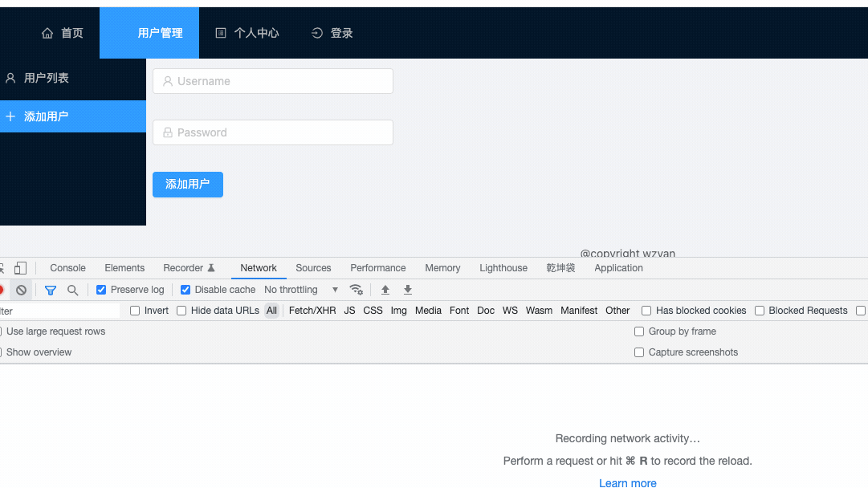Click the list icon beside 个人中心
The height and width of the screenshot is (488, 868).
point(220,33)
